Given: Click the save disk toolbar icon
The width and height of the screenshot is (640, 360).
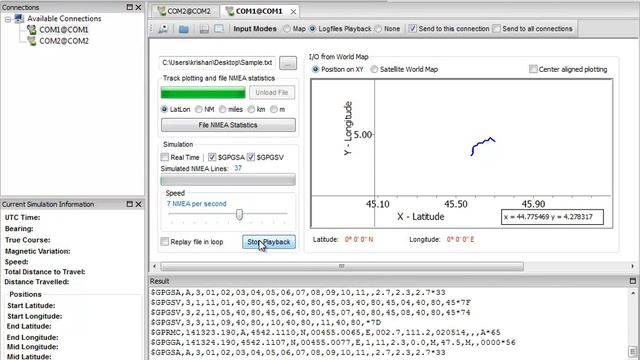Looking at the screenshot, I should [x=204, y=29].
